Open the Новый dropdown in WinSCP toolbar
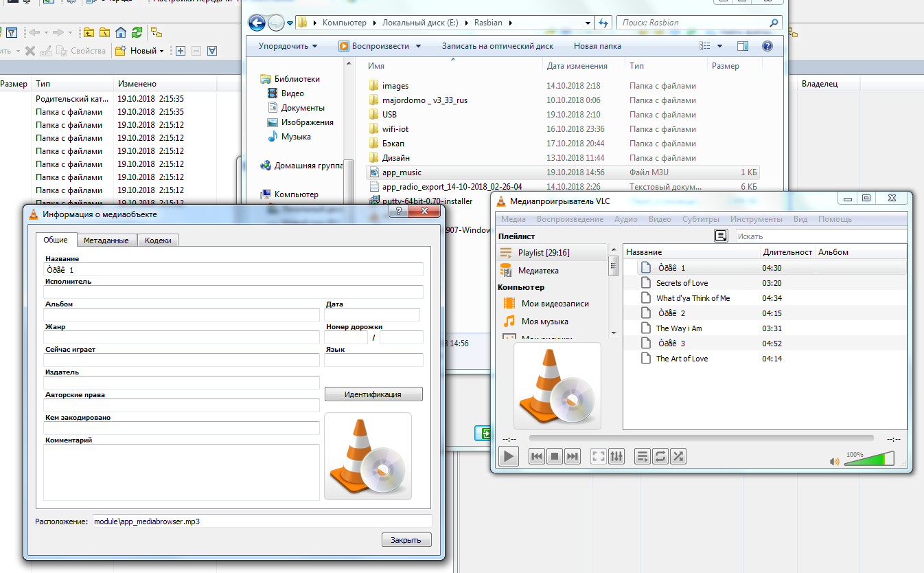The image size is (924, 573). pos(140,51)
